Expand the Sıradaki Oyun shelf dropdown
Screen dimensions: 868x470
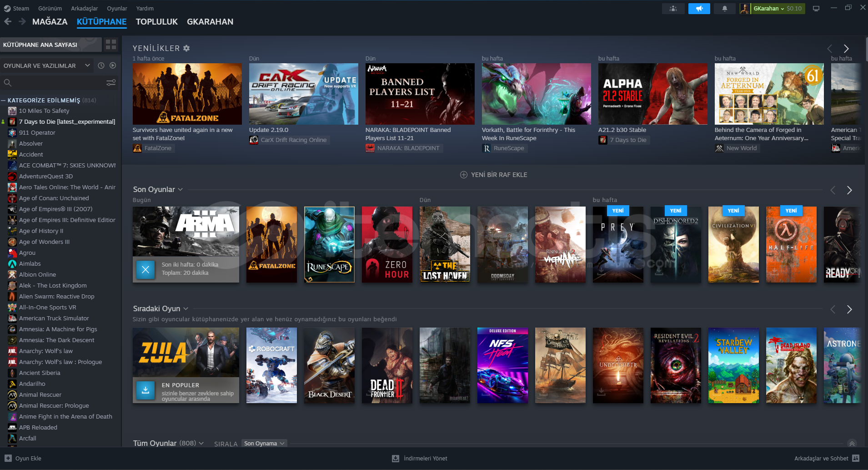point(186,309)
